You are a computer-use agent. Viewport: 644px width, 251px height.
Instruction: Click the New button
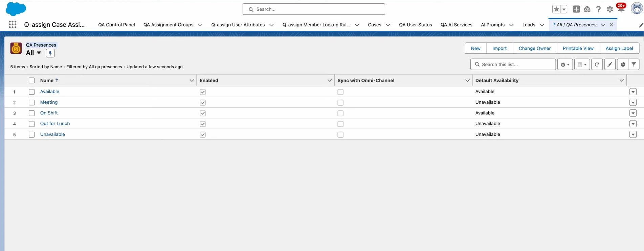tap(475, 48)
